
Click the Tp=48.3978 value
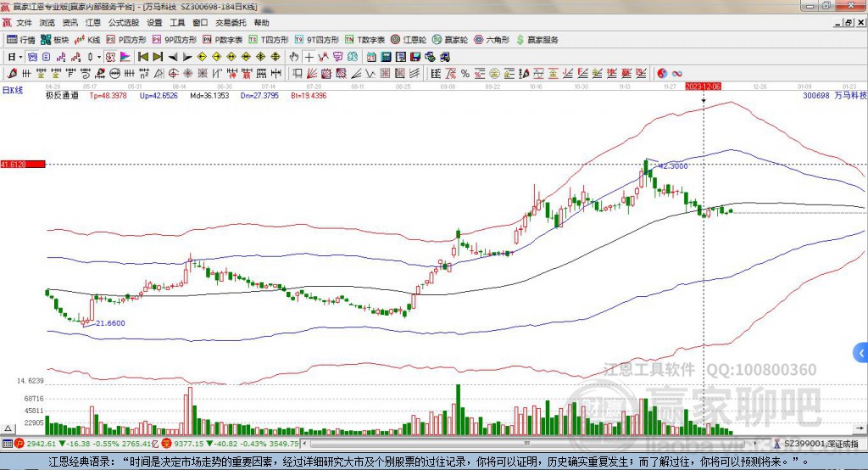point(108,95)
